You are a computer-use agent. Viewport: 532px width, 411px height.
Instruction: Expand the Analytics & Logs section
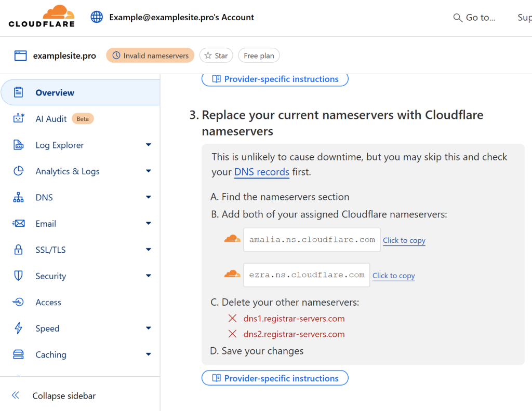(149, 171)
